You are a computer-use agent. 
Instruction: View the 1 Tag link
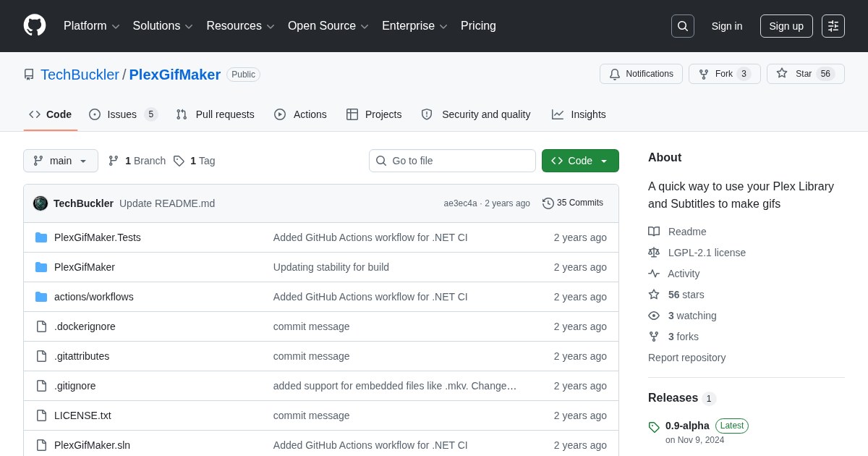(x=194, y=161)
